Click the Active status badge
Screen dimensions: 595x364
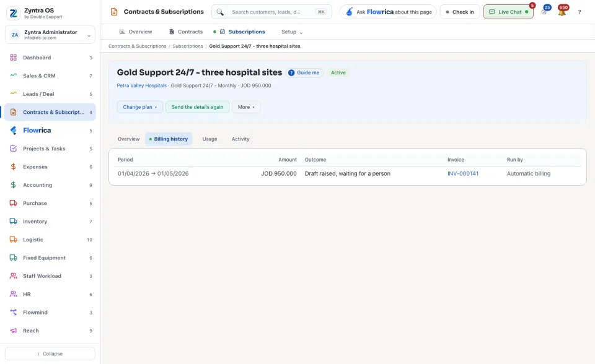[x=338, y=73]
